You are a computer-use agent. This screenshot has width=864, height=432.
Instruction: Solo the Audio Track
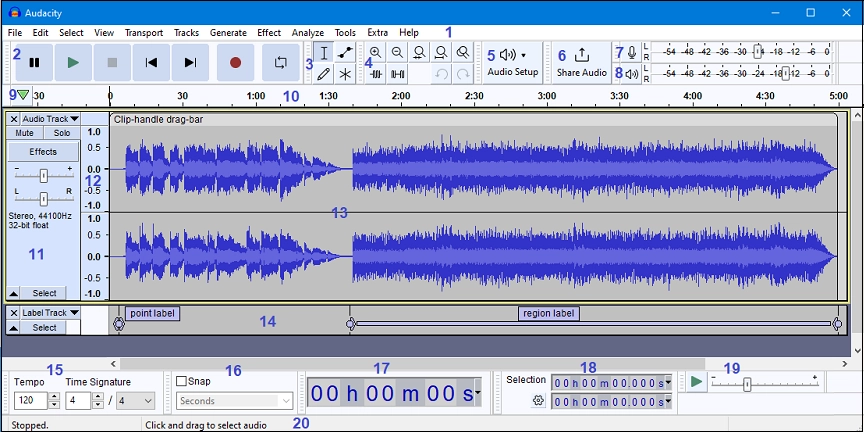pos(62,133)
